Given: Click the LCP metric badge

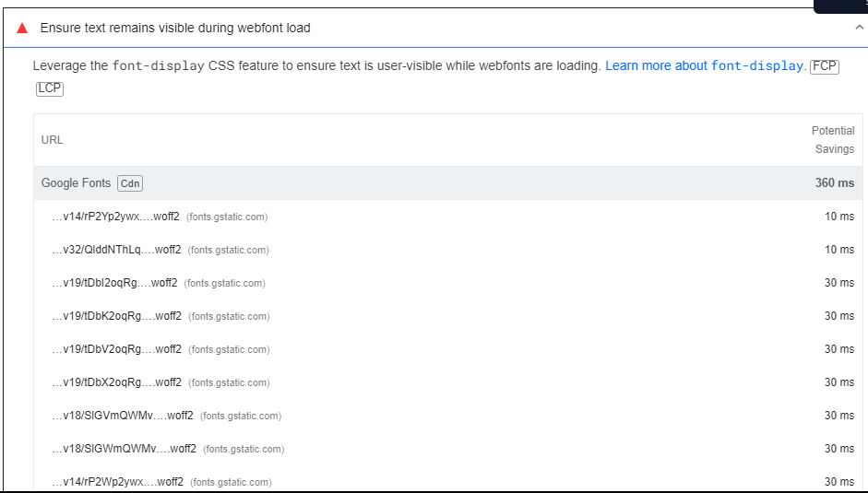Looking at the screenshot, I should point(50,88).
